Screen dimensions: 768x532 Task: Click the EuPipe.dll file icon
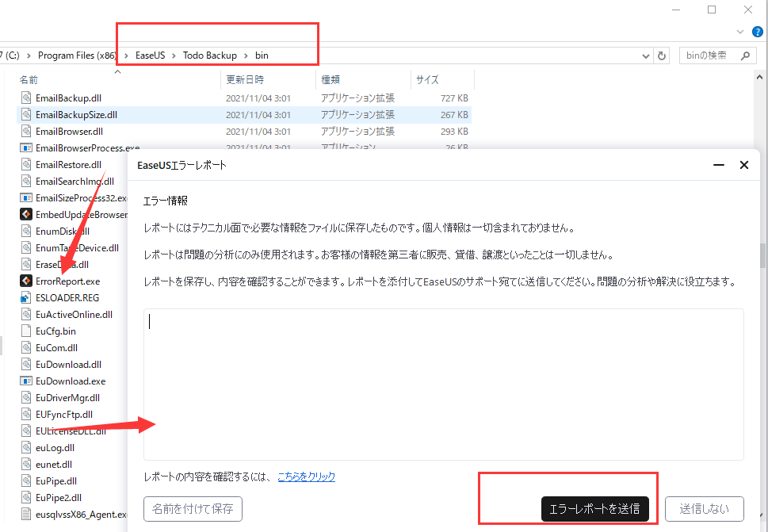click(x=26, y=481)
